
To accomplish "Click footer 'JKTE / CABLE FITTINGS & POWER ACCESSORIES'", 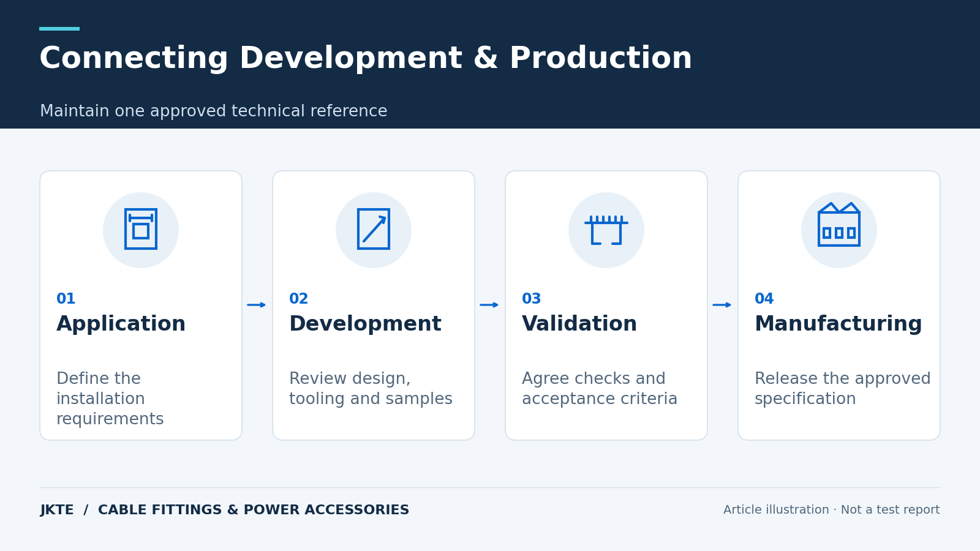I will [x=224, y=510].
